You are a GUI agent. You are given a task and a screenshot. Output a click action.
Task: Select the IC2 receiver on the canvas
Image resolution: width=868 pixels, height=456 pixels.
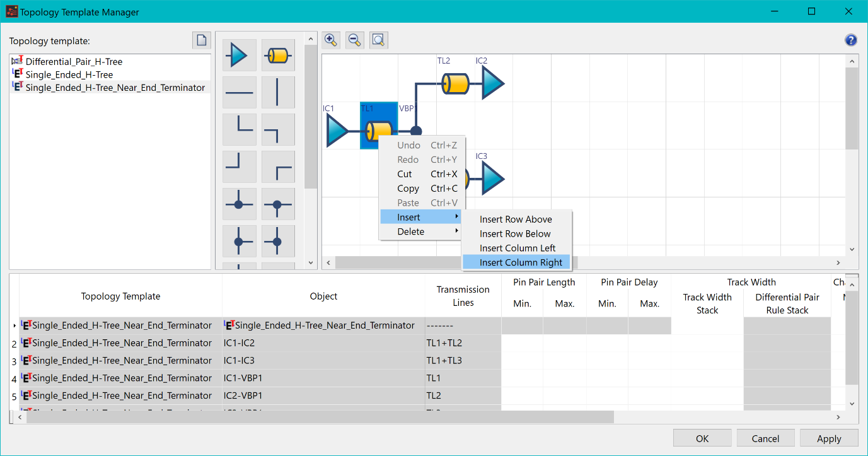[x=493, y=83]
